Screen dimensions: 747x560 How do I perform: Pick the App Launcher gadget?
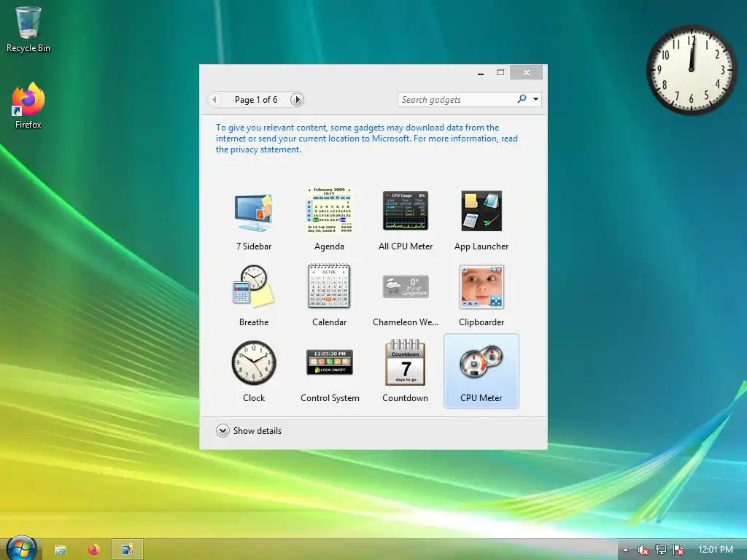pos(481,211)
